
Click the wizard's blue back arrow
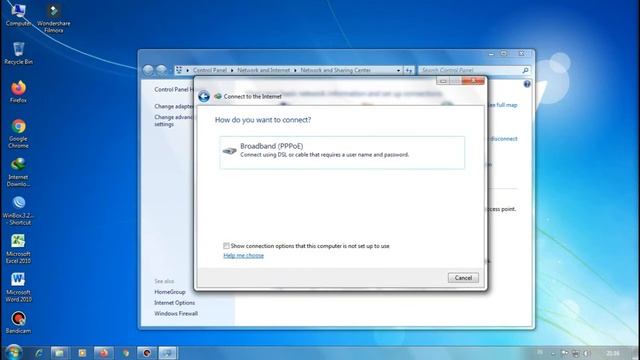(x=204, y=96)
